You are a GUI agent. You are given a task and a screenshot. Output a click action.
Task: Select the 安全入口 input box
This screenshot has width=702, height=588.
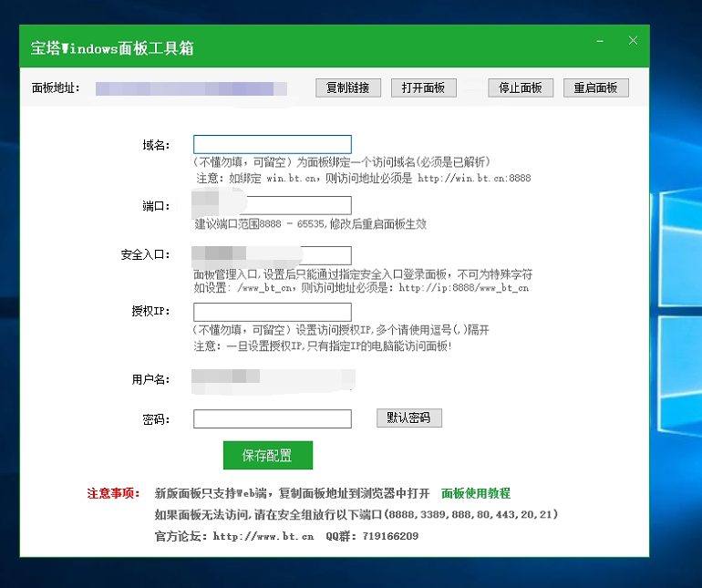click(x=273, y=255)
